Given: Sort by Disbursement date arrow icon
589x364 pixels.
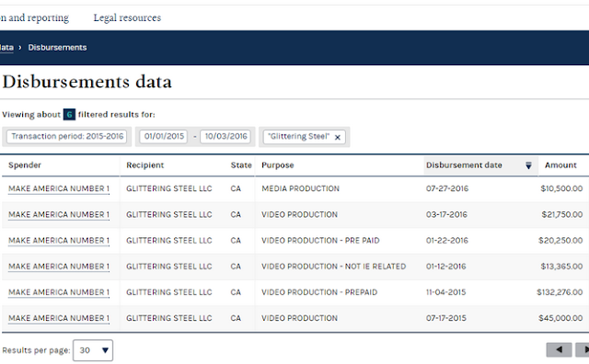Looking at the screenshot, I should pos(528,165).
